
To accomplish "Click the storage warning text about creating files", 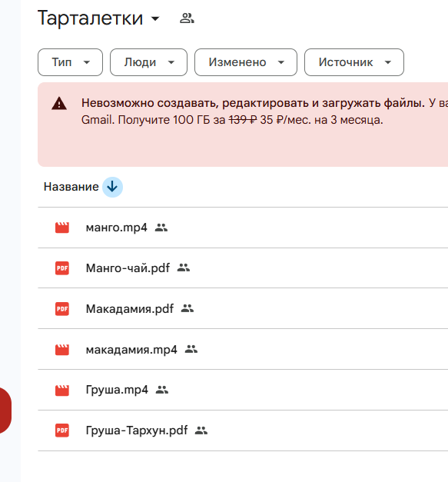I will click(x=253, y=103).
